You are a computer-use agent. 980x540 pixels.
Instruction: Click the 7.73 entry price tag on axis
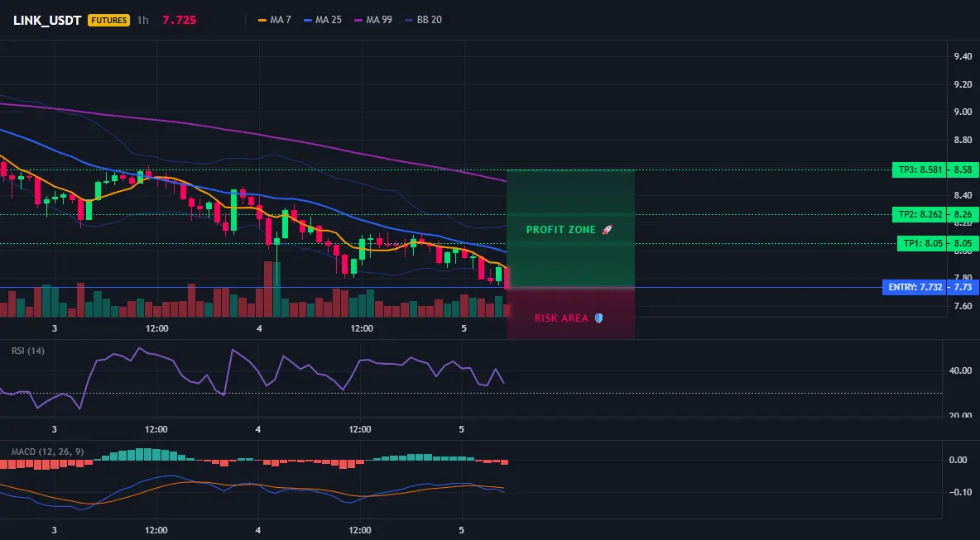coord(963,287)
